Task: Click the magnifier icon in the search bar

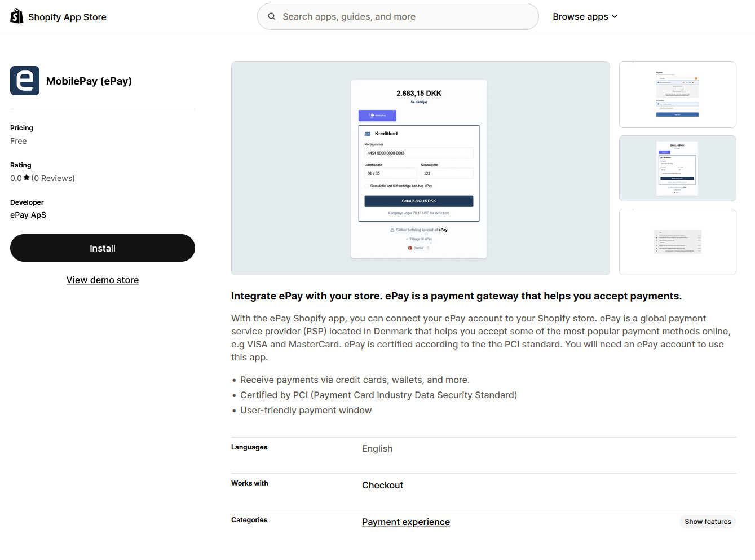Action: click(x=272, y=16)
